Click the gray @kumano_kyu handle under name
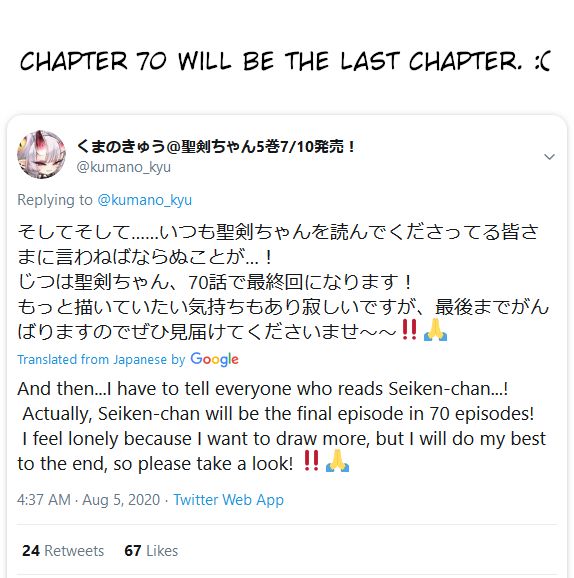The width and height of the screenshot is (574, 578). (x=124, y=167)
